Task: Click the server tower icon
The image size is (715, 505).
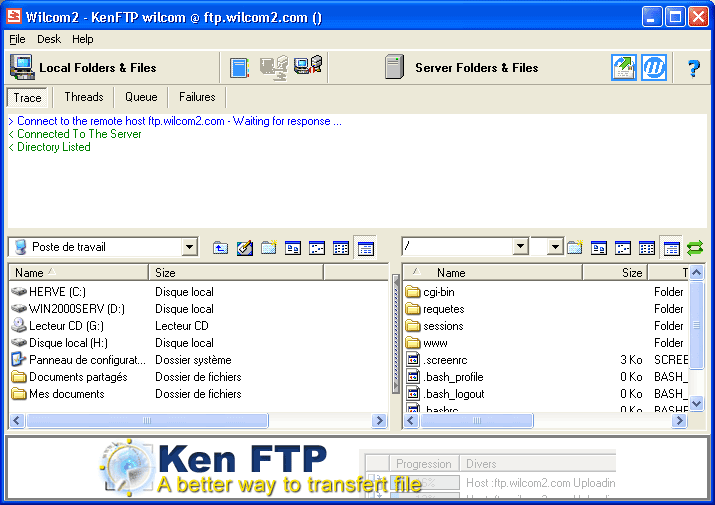Action: click(394, 67)
